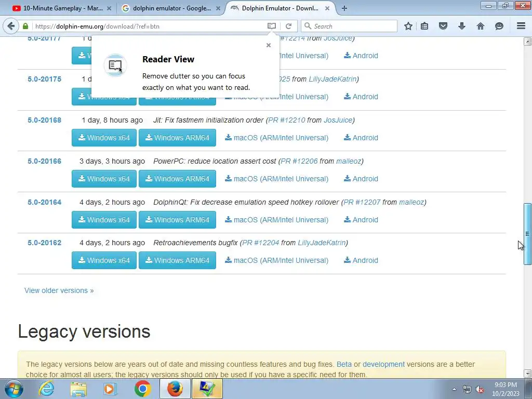Open the LillyJadeKatrin author link for 5.0-20162
Screen dimensions: 532x399
(322, 243)
